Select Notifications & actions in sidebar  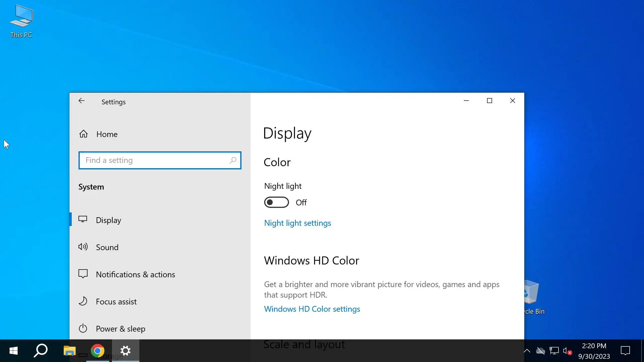pyautogui.click(x=135, y=275)
